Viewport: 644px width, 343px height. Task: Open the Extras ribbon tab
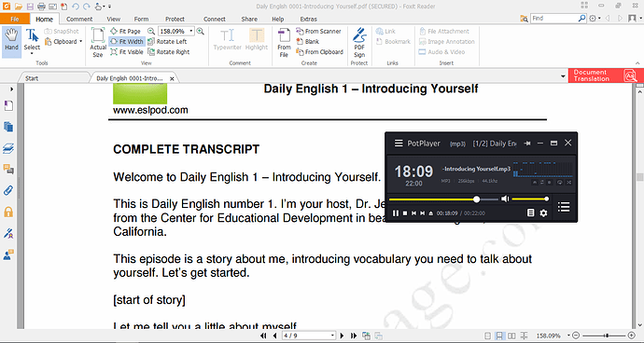[308, 19]
